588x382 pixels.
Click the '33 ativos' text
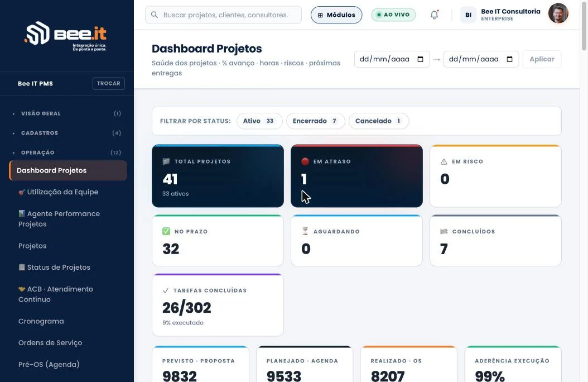176,194
